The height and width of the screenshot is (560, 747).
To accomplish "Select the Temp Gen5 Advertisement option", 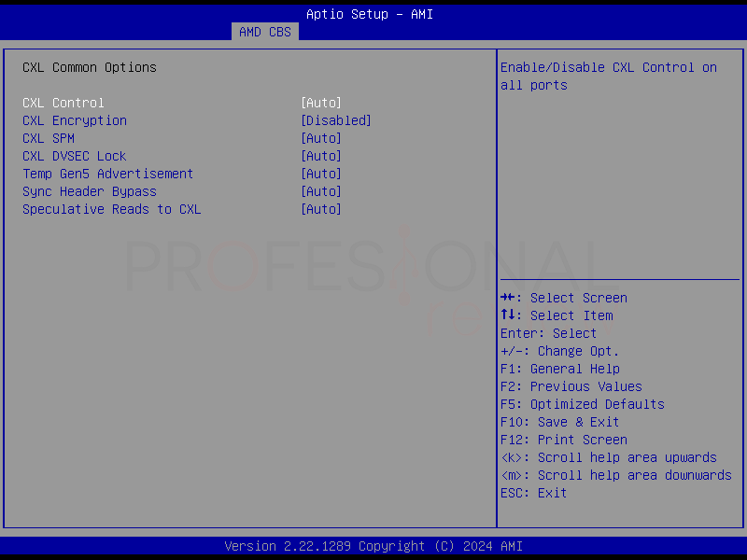I will point(107,174).
